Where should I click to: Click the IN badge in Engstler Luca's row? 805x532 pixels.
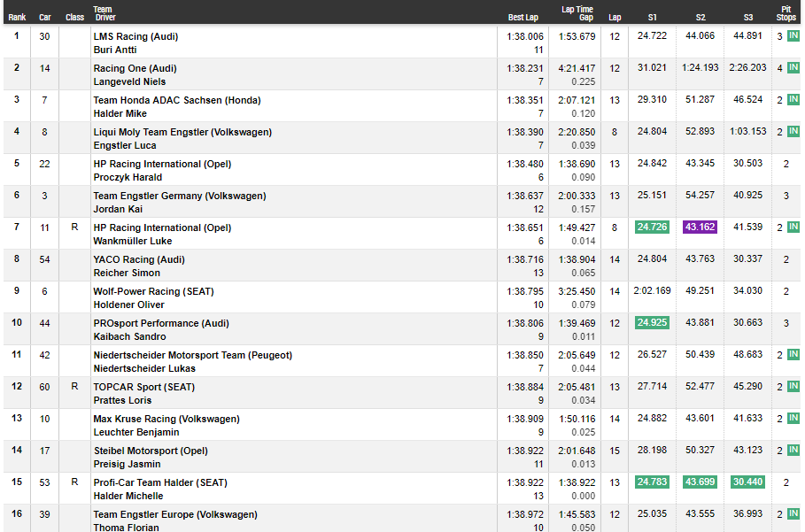793,131
